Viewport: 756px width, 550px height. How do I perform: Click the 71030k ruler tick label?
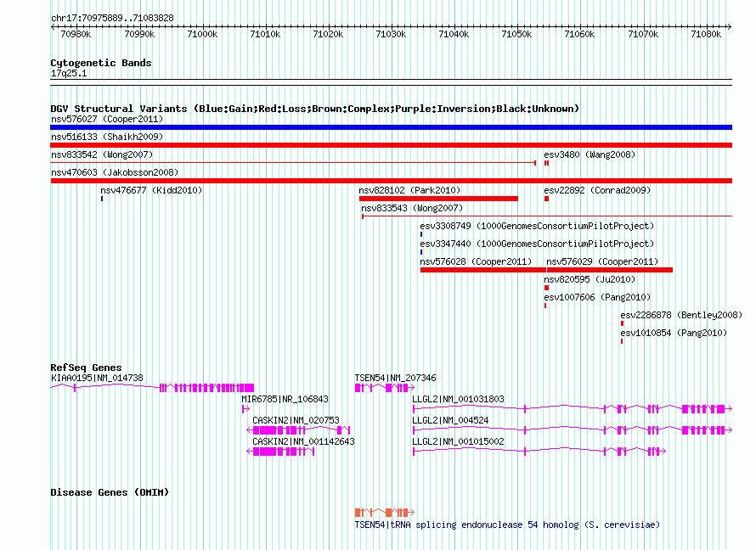point(391,34)
